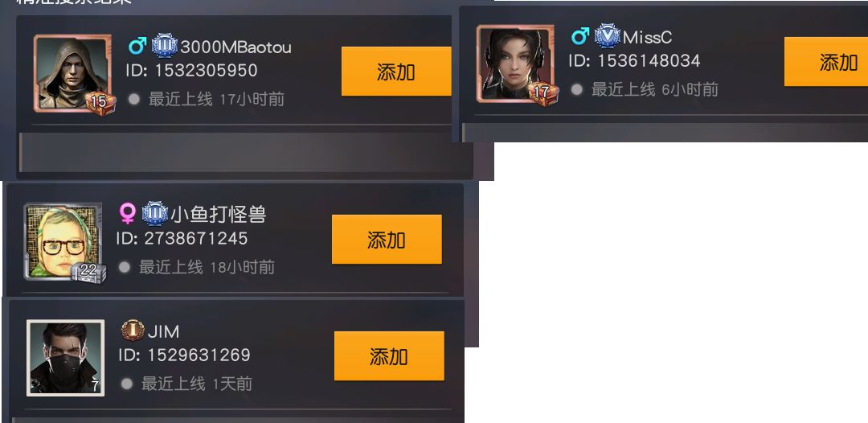Click the grey offline dot next to 最近上线 6小时前
The image size is (868, 423).
point(577,89)
